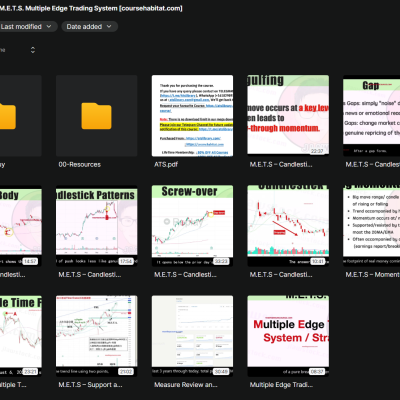Open the Last modified filter dropdown
This screenshot has width=400, height=400.
[x=27, y=27]
